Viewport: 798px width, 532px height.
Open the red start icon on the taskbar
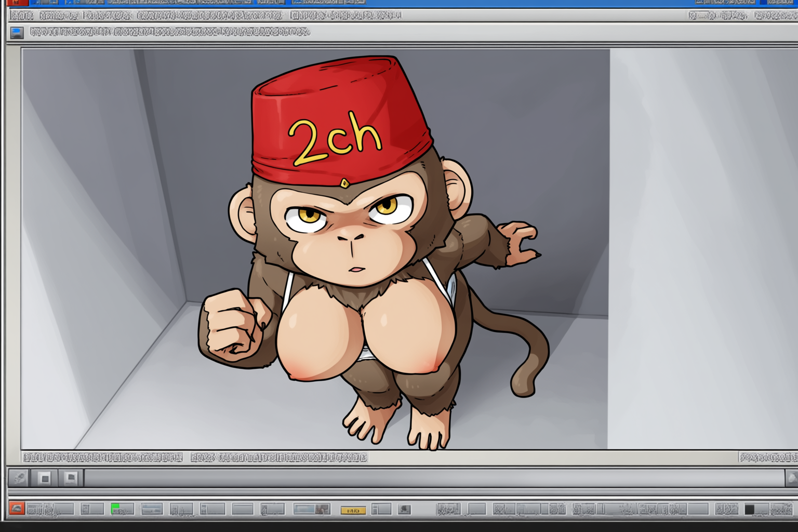tap(17, 508)
